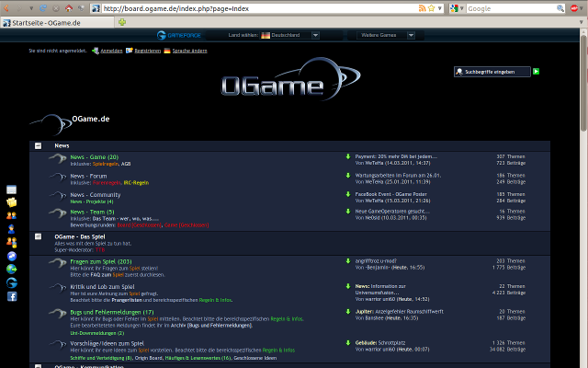The image size is (588, 368).
Task: Submit search with the green arrow button
Action: pos(537,72)
